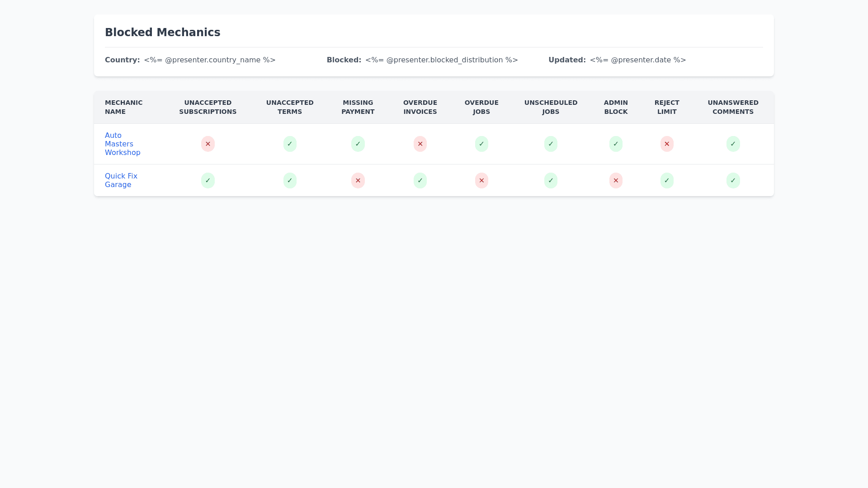Click Auto Masters unscheduled jobs green check
Image resolution: width=868 pixels, height=488 pixels.
pos(551,144)
